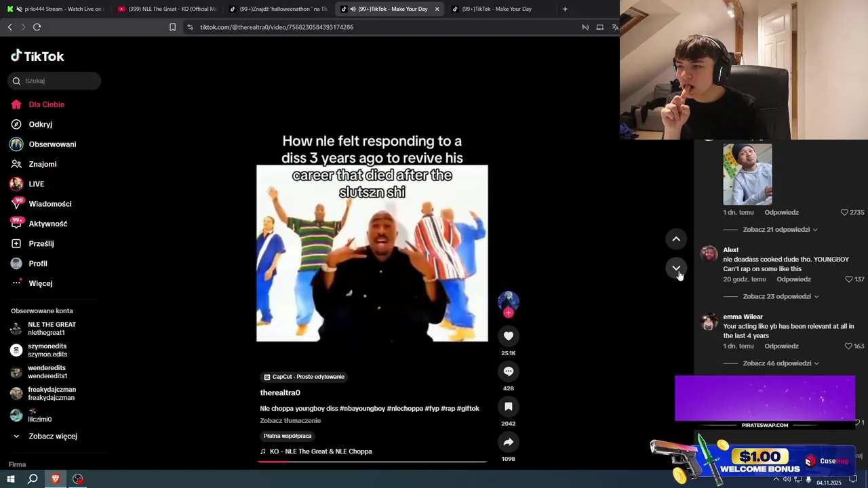
Task: Click #giftok hashtag
Action: (x=468, y=409)
